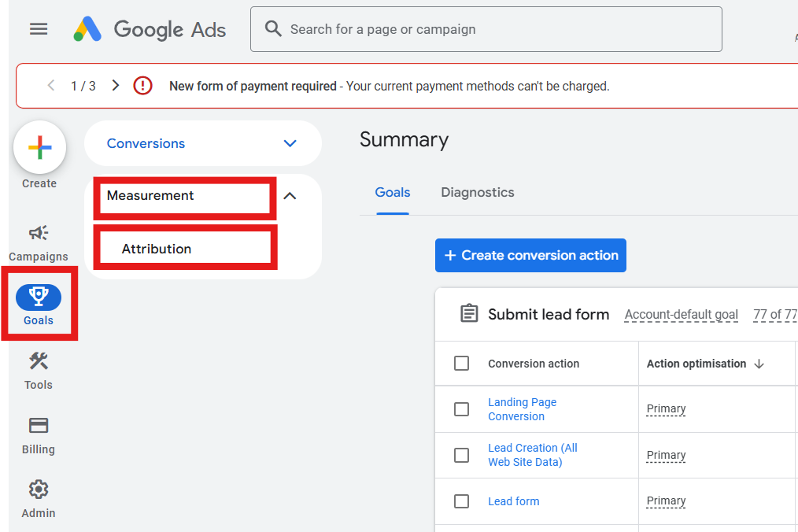Go to previous notification arrow
The width and height of the screenshot is (798, 532).
(x=51, y=86)
